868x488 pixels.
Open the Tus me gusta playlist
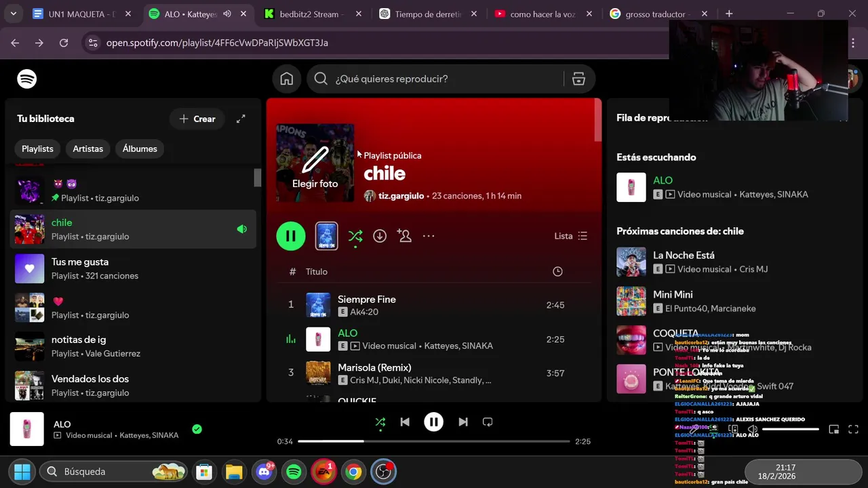click(x=133, y=268)
